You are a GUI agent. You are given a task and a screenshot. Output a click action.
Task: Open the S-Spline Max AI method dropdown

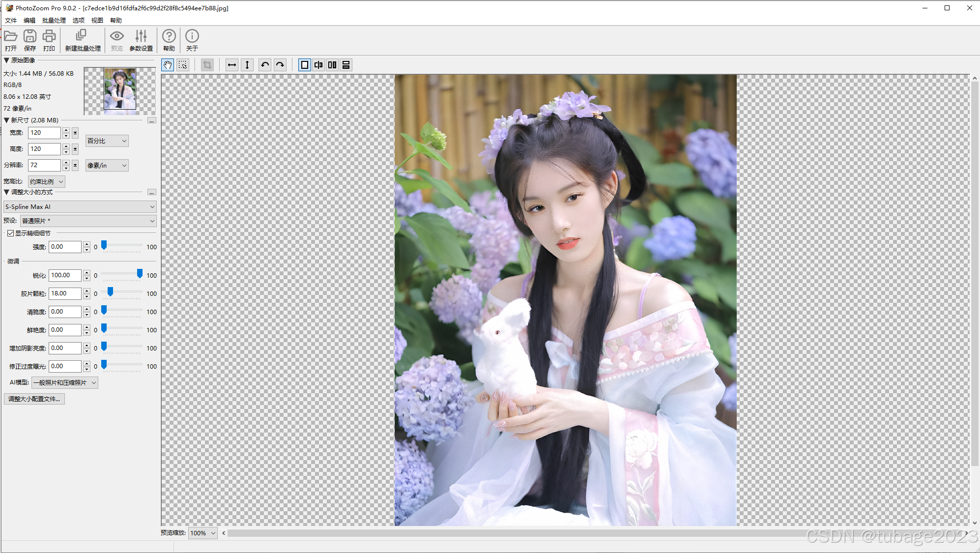tap(80, 207)
